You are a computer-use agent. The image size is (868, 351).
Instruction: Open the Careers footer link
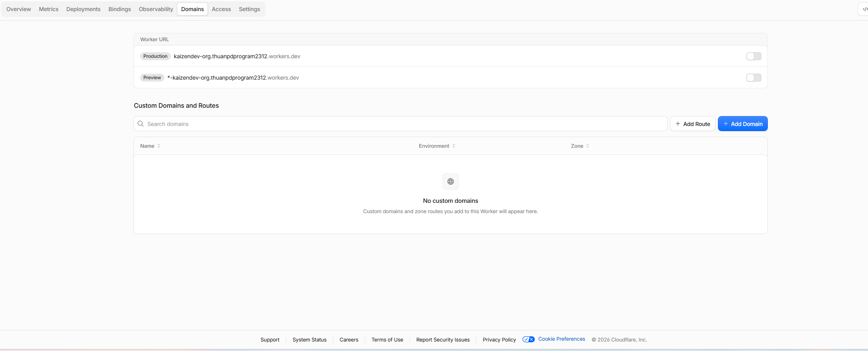349,340
